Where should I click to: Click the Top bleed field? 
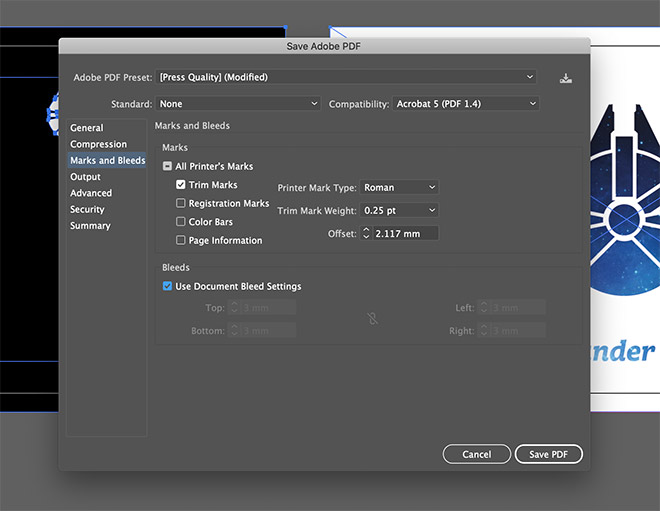[268, 308]
